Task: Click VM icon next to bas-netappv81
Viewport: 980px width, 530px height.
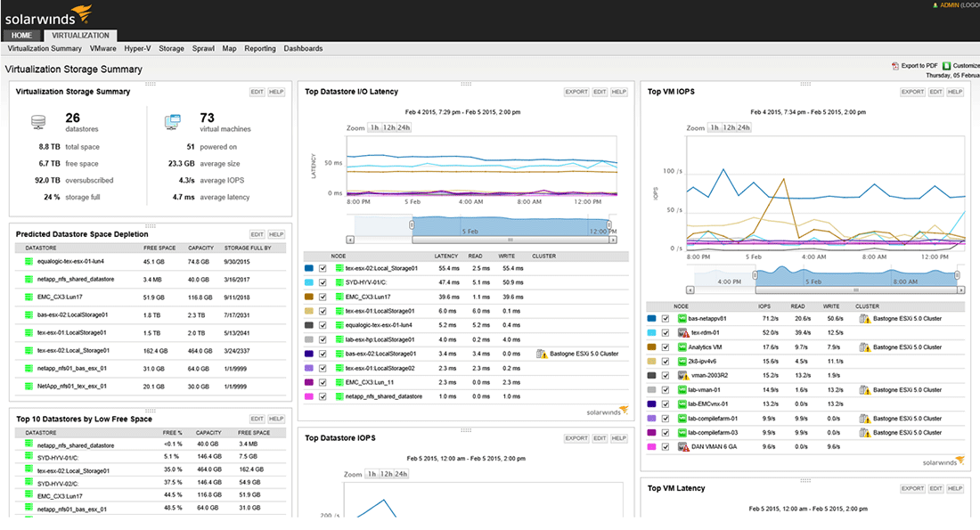Action: coord(682,319)
